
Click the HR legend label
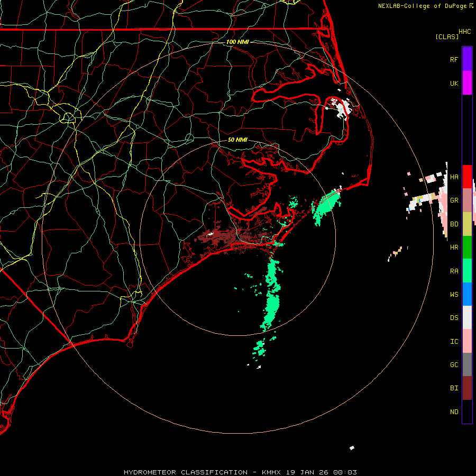[454, 248]
